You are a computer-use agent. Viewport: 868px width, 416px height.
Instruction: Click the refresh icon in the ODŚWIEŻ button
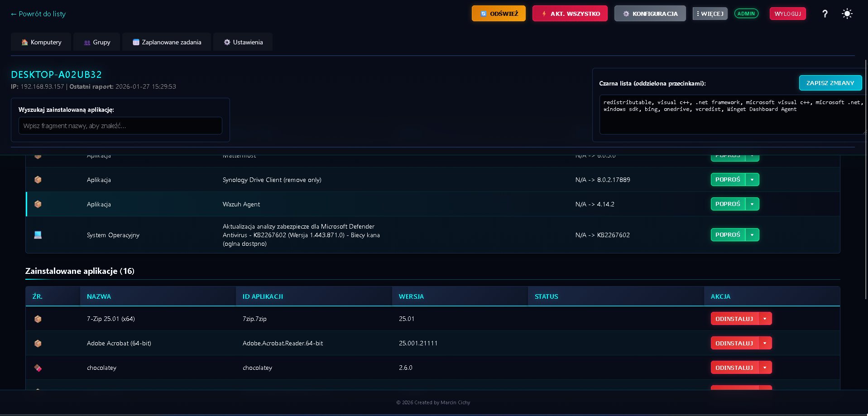[483, 14]
